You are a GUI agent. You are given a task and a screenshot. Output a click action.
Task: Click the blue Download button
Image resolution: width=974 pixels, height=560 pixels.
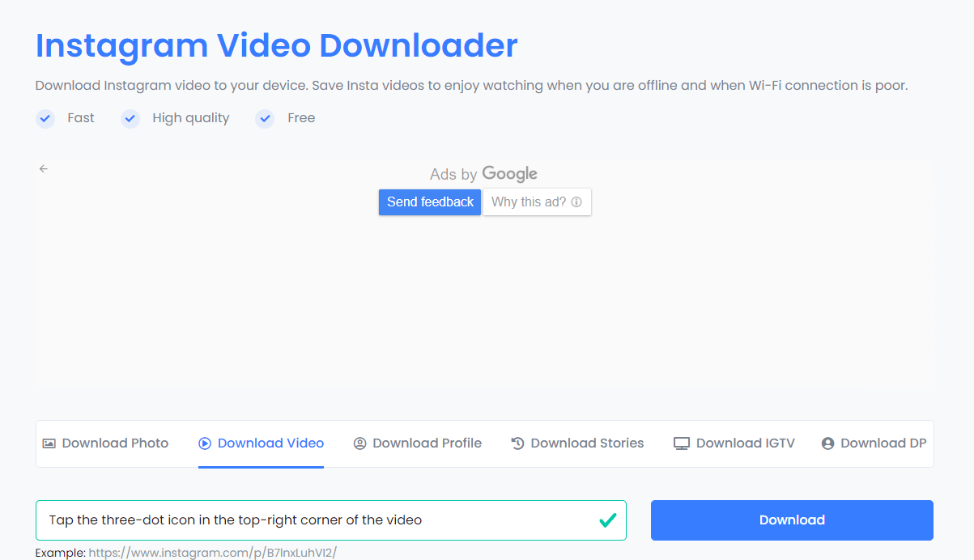coord(792,520)
